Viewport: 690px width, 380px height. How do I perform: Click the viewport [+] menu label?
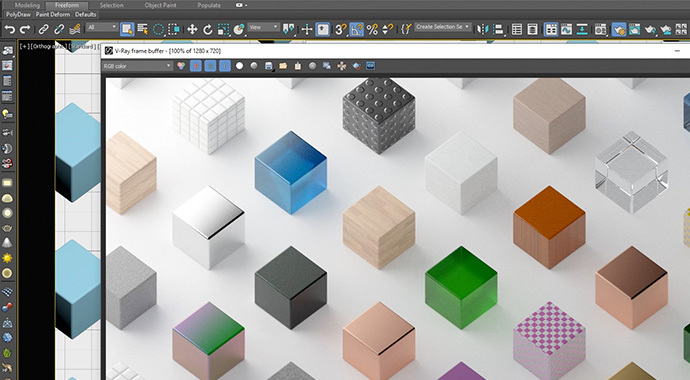pos(24,47)
